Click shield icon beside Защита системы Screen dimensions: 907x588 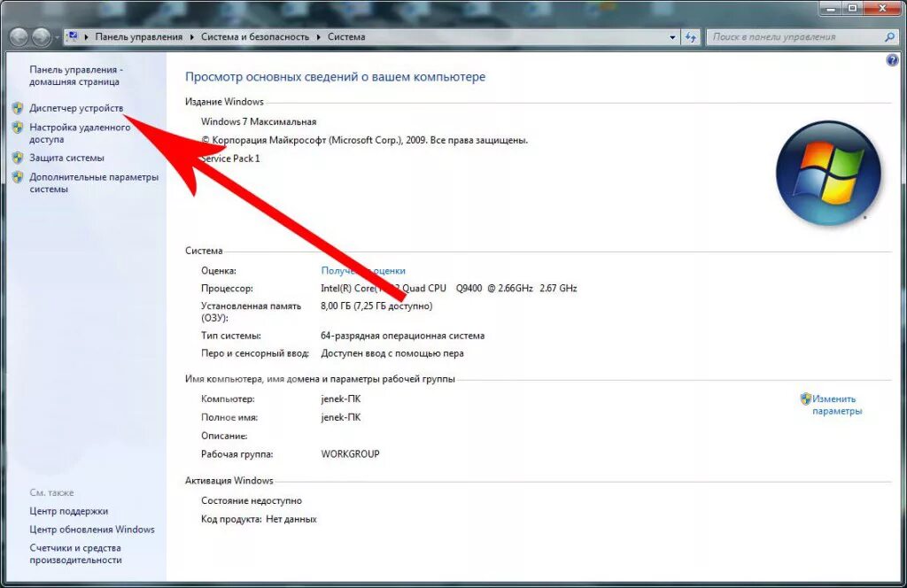[x=18, y=158]
